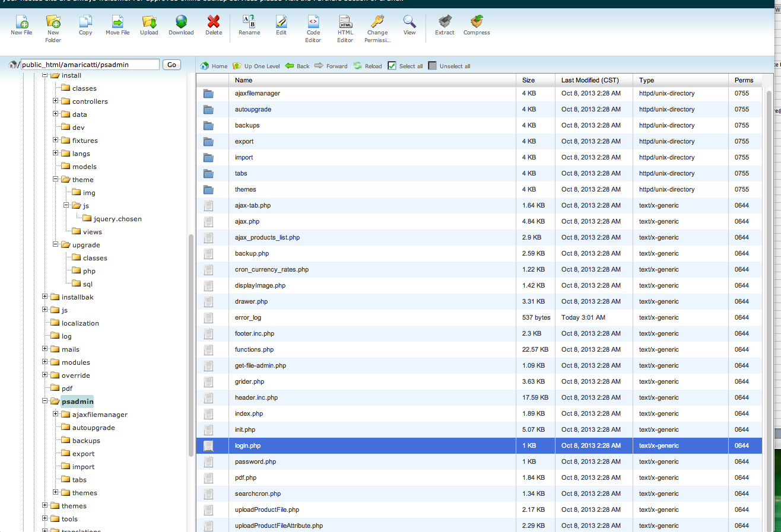
Task: Click the Change Permissions key icon
Action: [x=377, y=22]
